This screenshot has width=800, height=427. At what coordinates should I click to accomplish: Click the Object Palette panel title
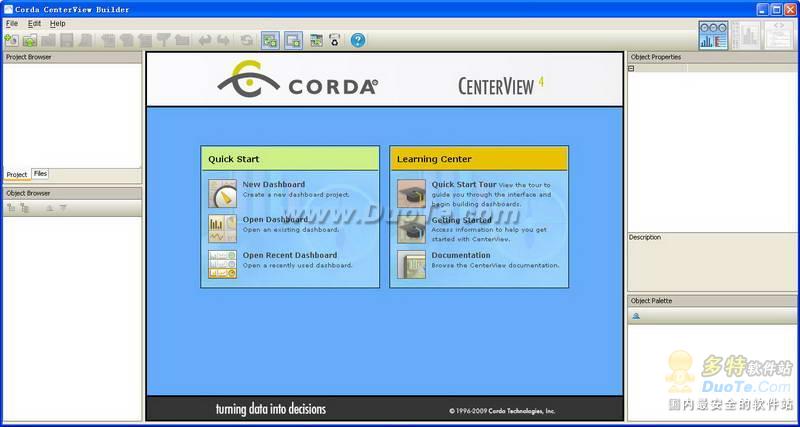(652, 301)
